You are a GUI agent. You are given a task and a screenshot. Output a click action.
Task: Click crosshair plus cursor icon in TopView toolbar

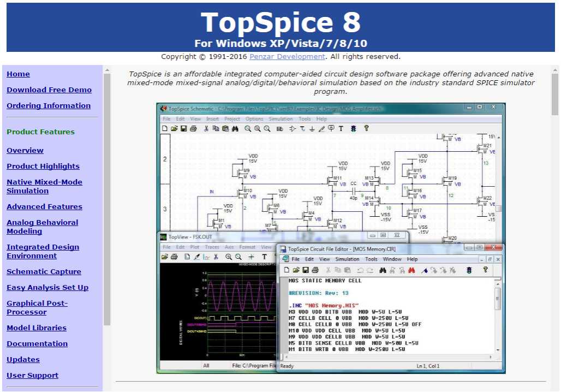pos(252,257)
